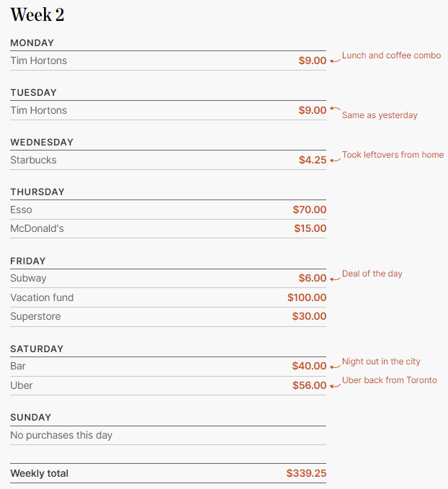The image size is (448, 489).
Task: Click the Esso expense row
Action: point(168,210)
